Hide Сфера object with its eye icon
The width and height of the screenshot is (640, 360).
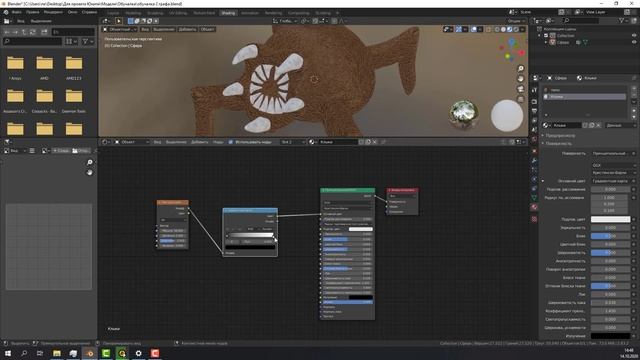[x=634, y=42]
